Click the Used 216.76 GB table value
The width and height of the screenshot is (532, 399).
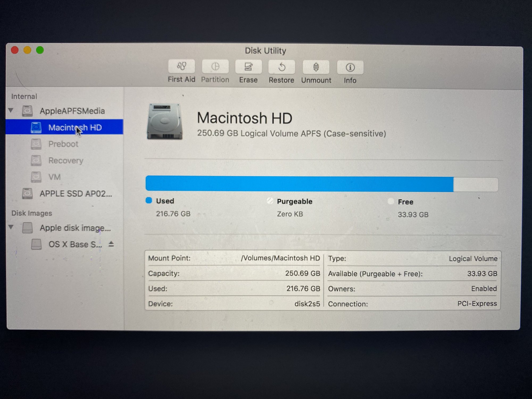[x=303, y=288]
